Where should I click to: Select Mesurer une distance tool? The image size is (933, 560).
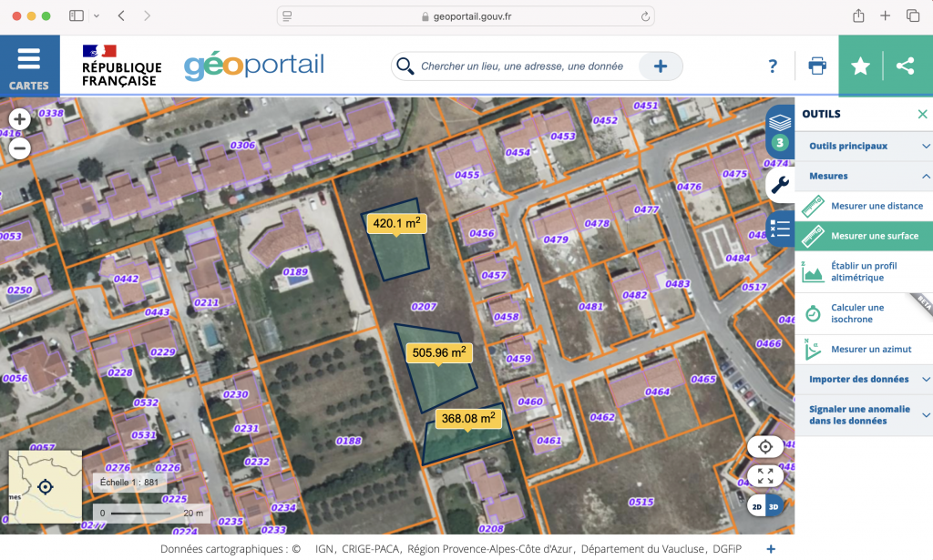pos(874,206)
